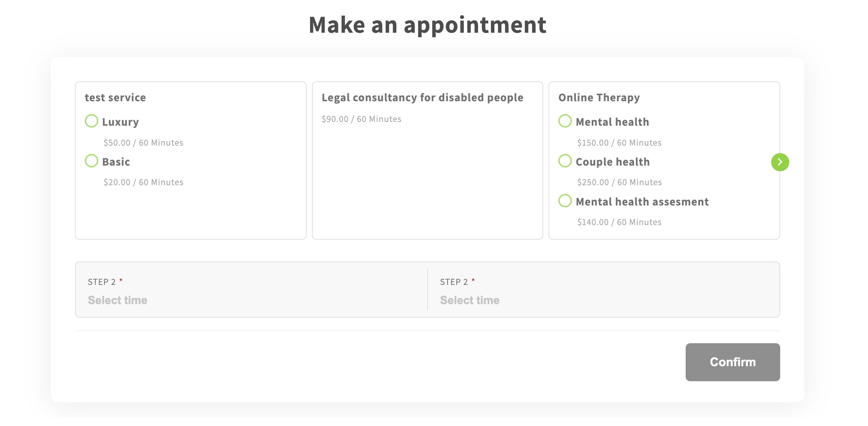Choose the Couple health radio option
Viewport: 868px width, 426px height.
click(x=565, y=161)
